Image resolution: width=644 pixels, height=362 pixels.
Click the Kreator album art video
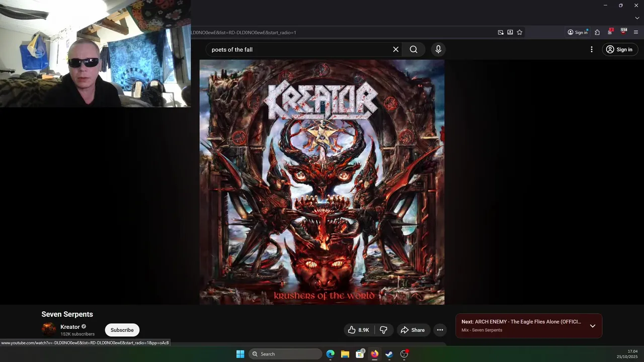pyautogui.click(x=322, y=182)
